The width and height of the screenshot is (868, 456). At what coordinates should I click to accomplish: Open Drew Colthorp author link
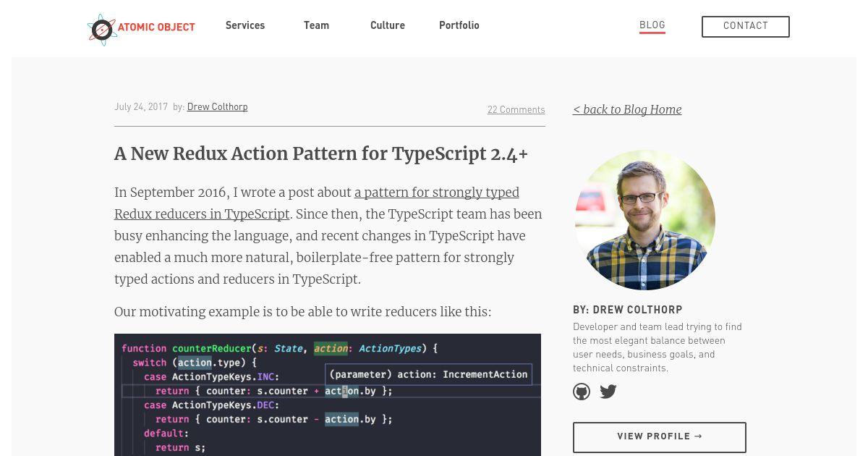[218, 107]
